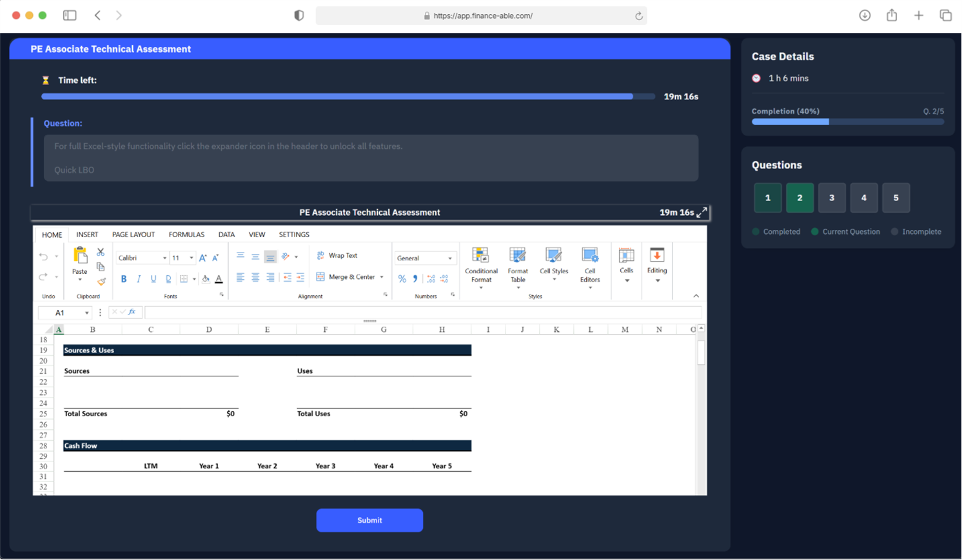
Task: Click the Decrease Decimal icon
Action: coord(444,279)
